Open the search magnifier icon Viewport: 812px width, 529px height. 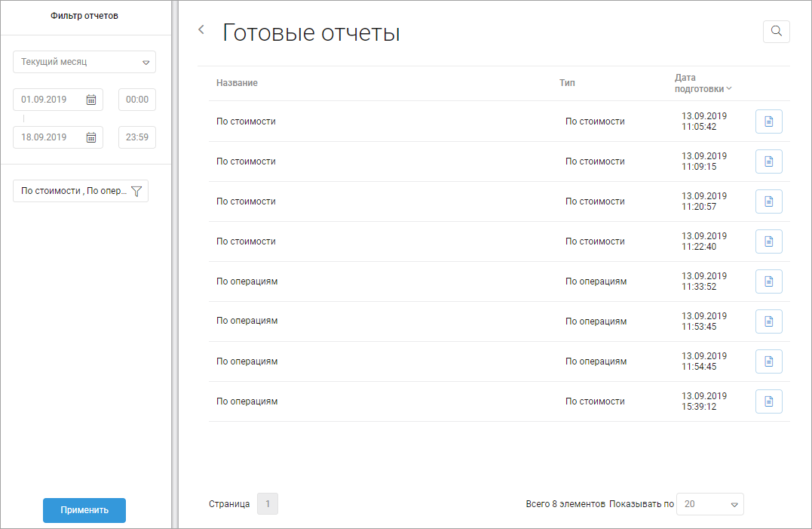pyautogui.click(x=776, y=32)
